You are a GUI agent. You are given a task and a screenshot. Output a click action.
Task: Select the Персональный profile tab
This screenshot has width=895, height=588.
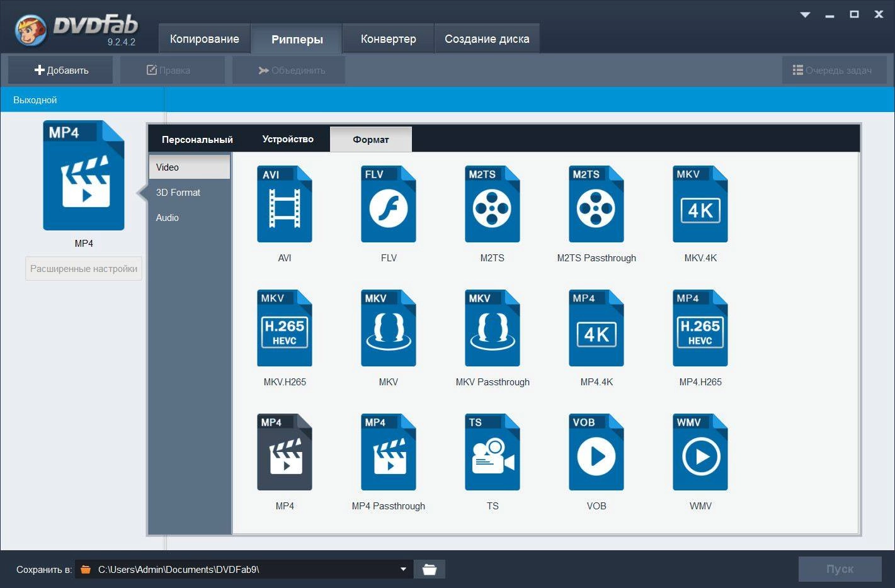(x=197, y=139)
